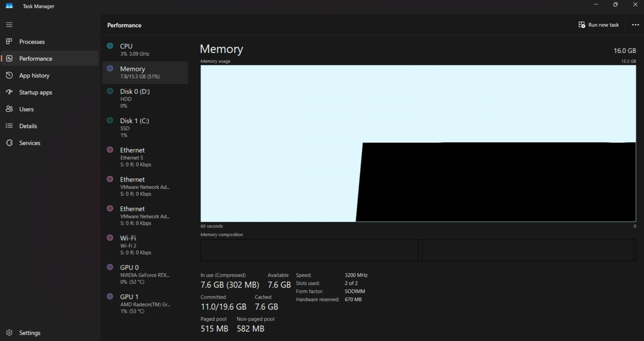Image resolution: width=644 pixels, height=341 pixels.
Task: Open Task Manager Settings gear
Action: tap(9, 332)
